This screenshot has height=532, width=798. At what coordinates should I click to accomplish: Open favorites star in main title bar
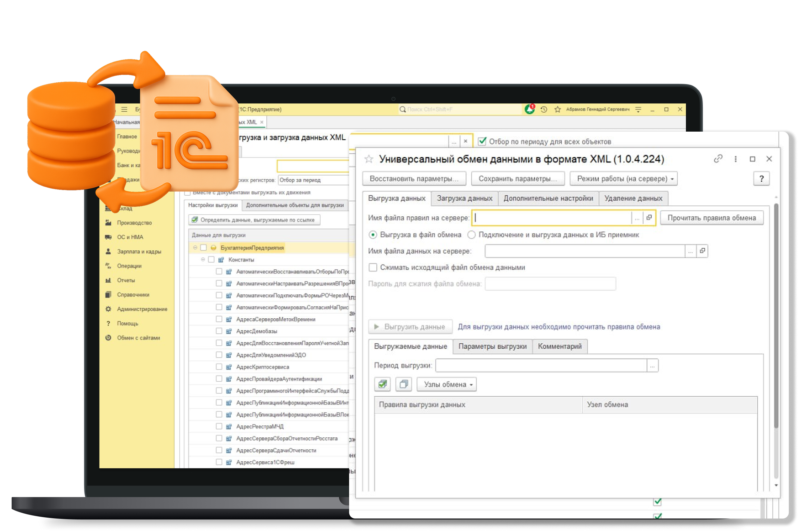[x=558, y=109]
